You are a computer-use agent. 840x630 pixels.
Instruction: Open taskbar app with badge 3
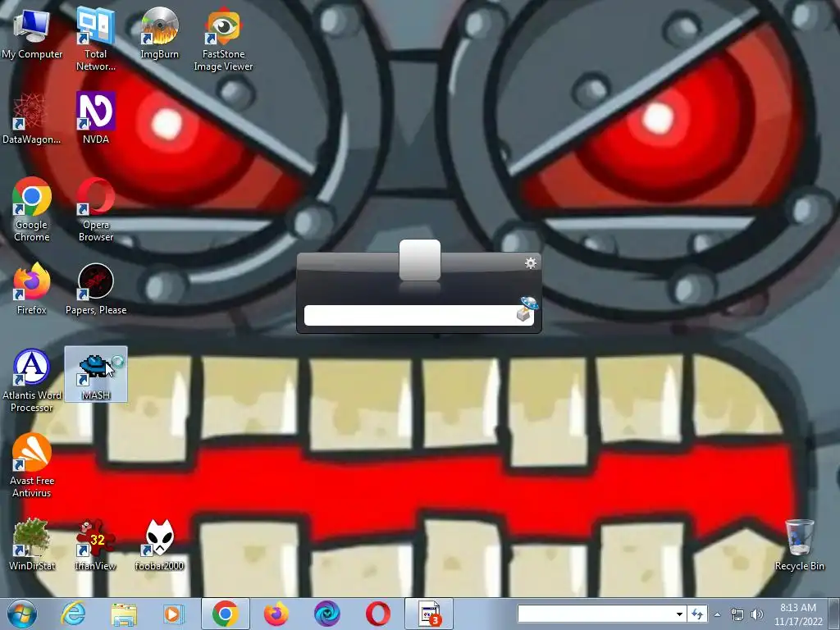pos(429,614)
